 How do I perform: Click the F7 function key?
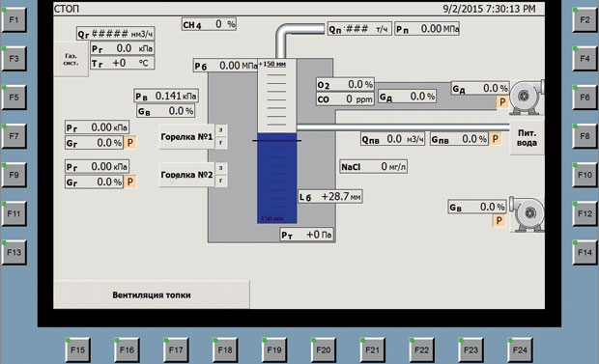pos(14,136)
